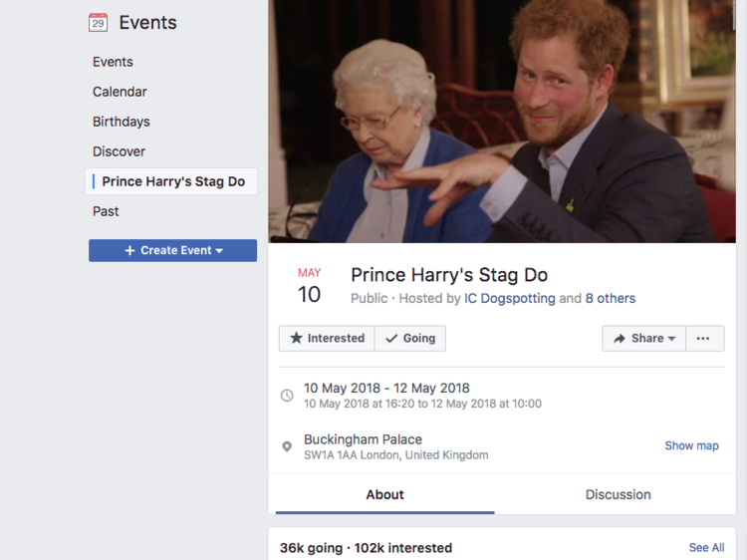The width and height of the screenshot is (747, 560).
Task: Click the plus icon on Create Event
Action: 129,251
